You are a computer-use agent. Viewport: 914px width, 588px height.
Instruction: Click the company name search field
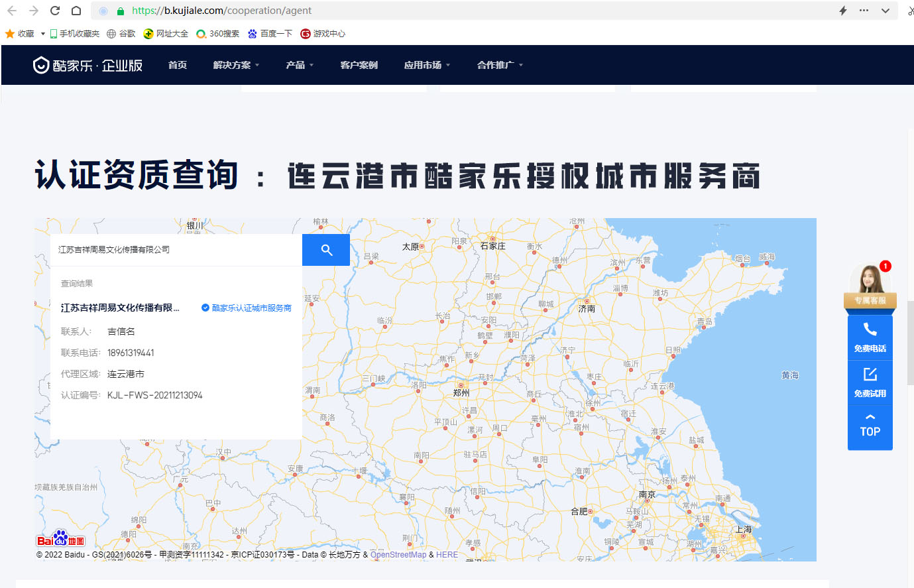tap(176, 250)
